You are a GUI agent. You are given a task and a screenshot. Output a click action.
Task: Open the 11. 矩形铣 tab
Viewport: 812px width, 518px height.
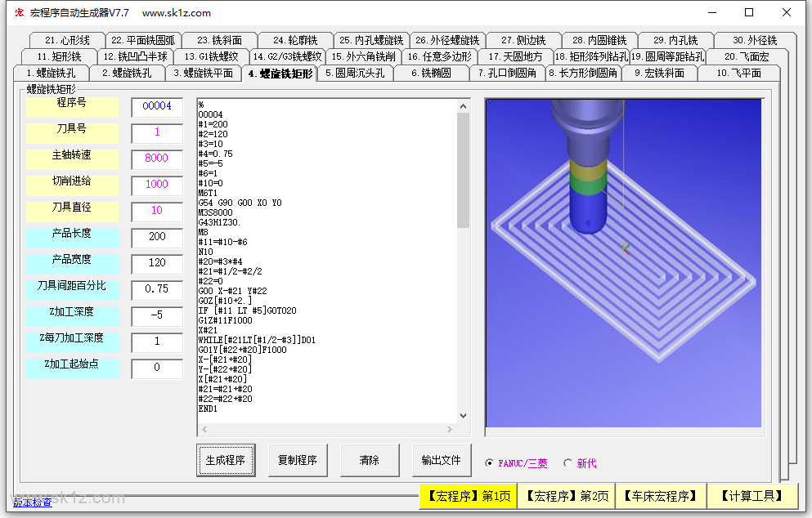tap(59, 56)
